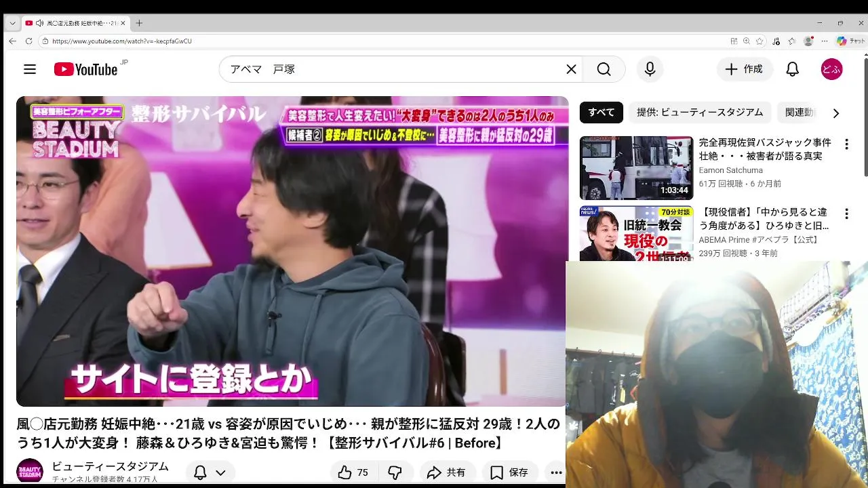Like the video with 75 likes
This screenshot has height=488, width=868.
pyautogui.click(x=353, y=472)
